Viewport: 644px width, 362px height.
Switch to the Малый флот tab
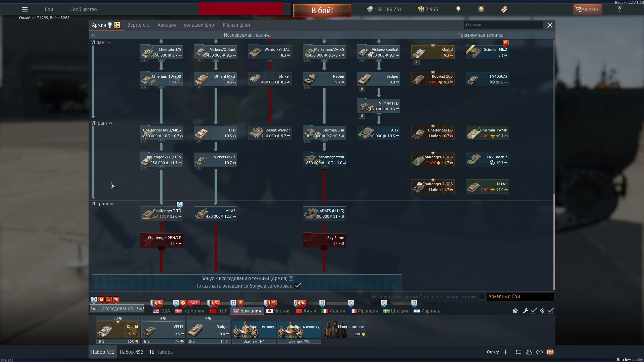[236, 25]
